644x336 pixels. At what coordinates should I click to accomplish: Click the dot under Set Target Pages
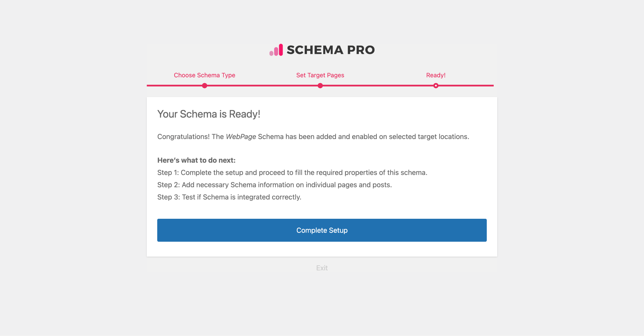pyautogui.click(x=320, y=85)
